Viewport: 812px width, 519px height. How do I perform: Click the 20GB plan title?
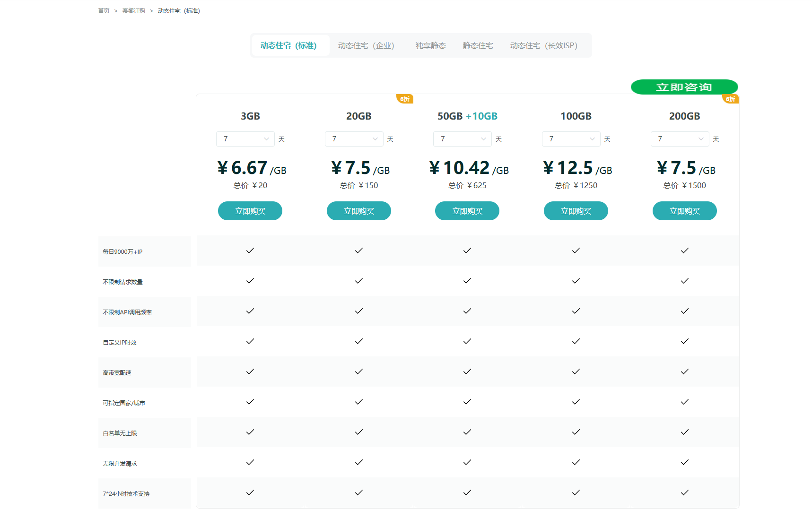tap(359, 116)
